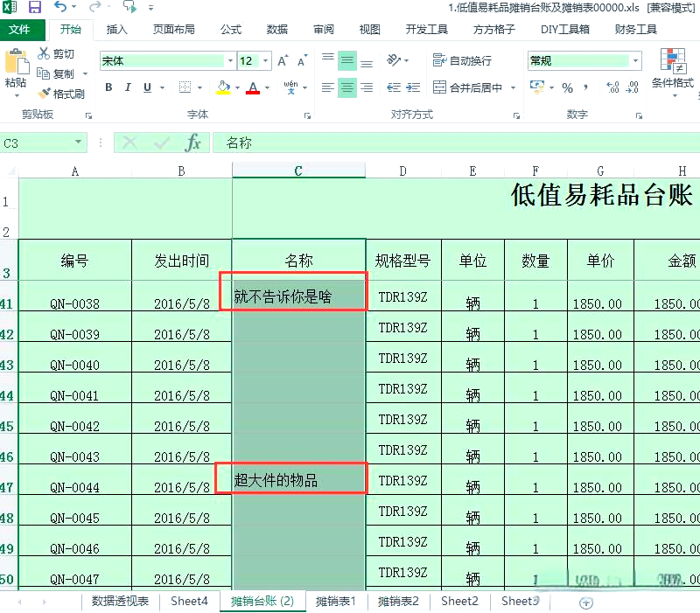
Task: Click the text orientation icon
Action: click(x=394, y=59)
